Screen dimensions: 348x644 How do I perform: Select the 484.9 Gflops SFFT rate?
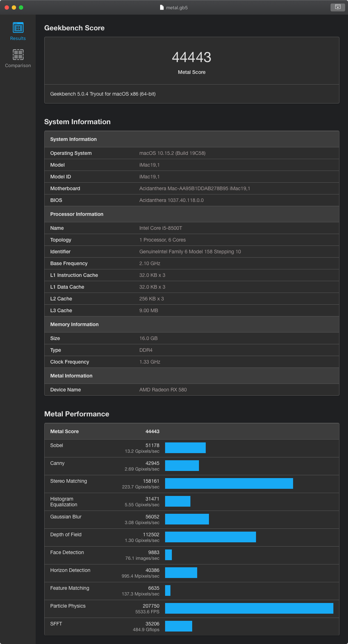pyautogui.click(x=146, y=630)
